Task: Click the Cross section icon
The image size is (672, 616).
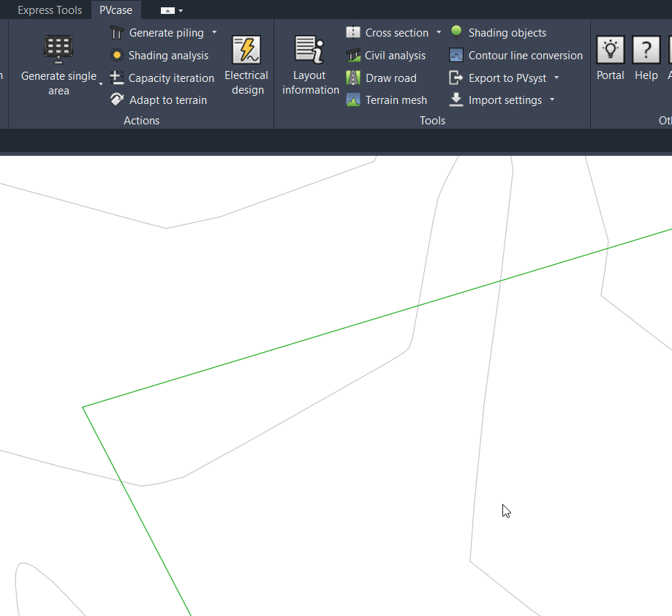Action: [352, 33]
